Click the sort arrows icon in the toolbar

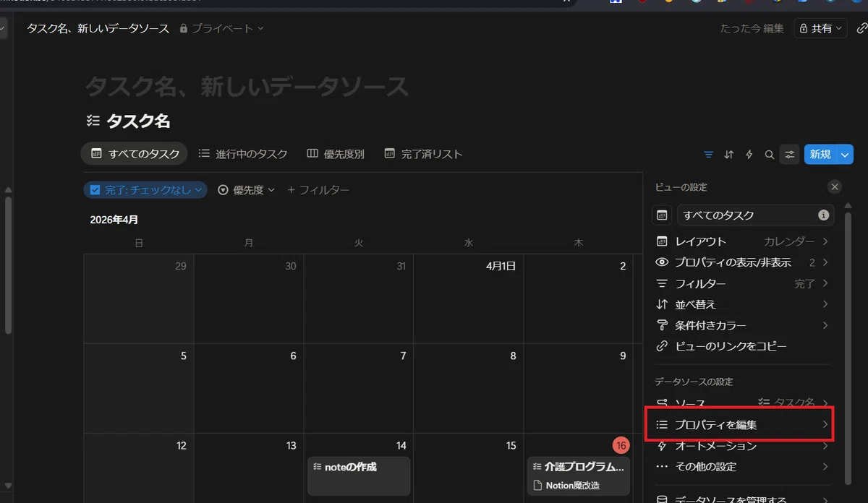729,154
